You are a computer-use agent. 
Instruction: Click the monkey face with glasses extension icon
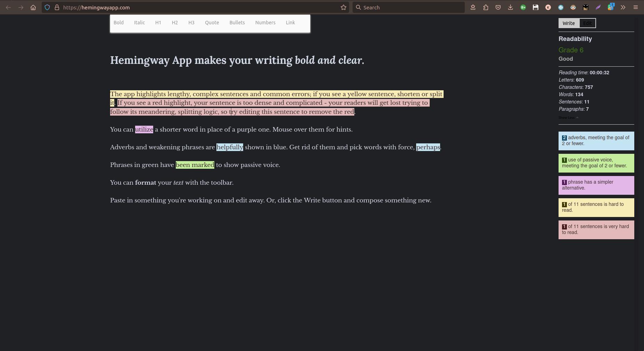click(x=573, y=7)
